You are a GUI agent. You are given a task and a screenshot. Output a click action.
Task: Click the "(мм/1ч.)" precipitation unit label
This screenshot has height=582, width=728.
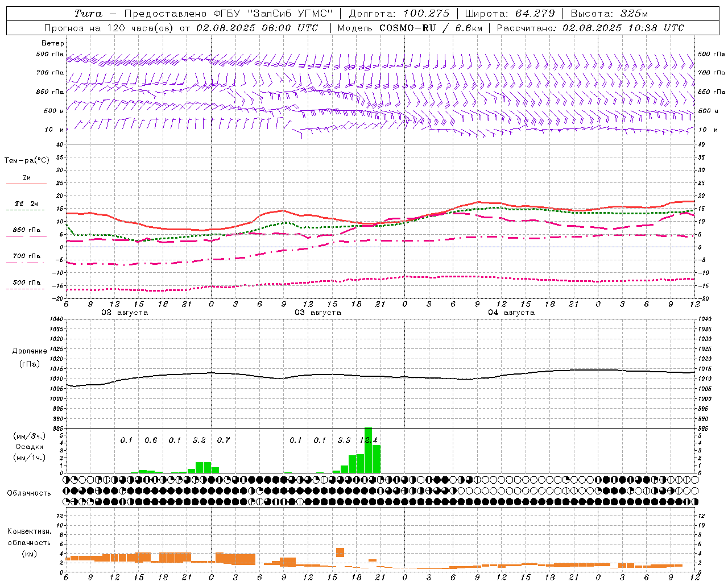pyautogui.click(x=30, y=458)
